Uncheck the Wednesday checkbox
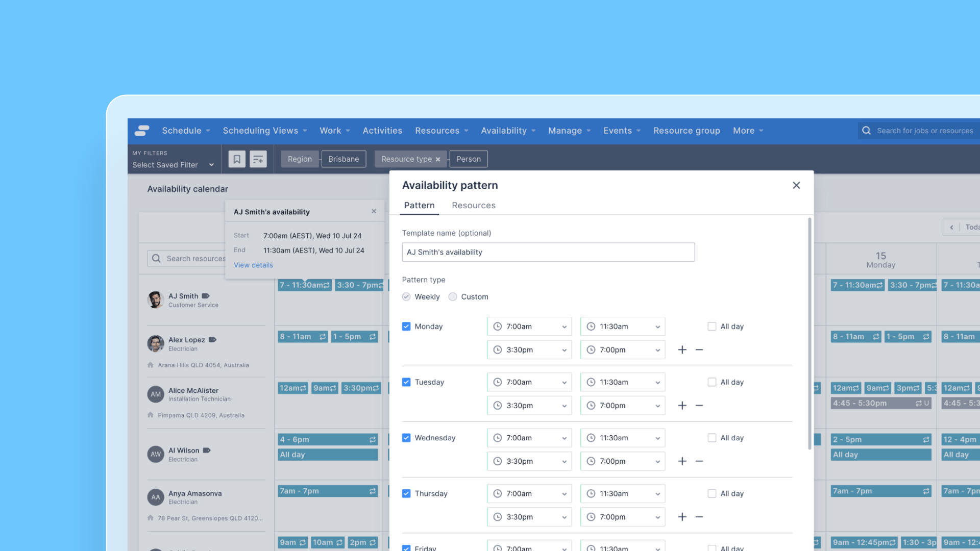The image size is (980, 551). click(x=406, y=438)
